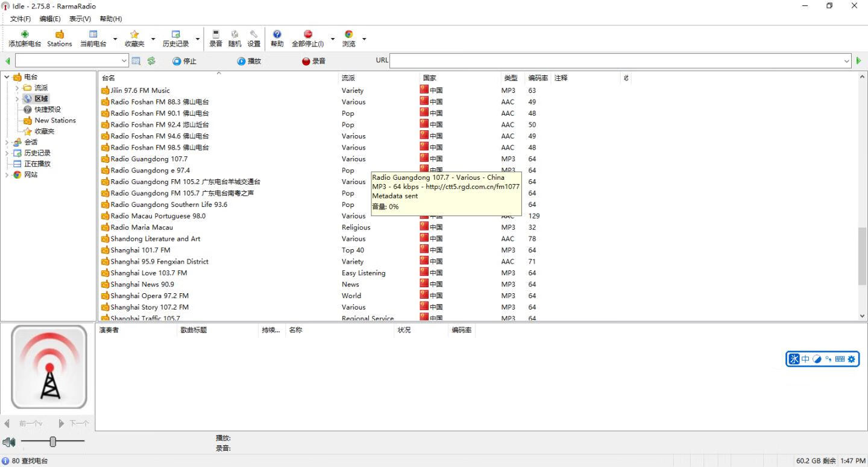
Task: Click 下一个 next button
Action: 74,424
